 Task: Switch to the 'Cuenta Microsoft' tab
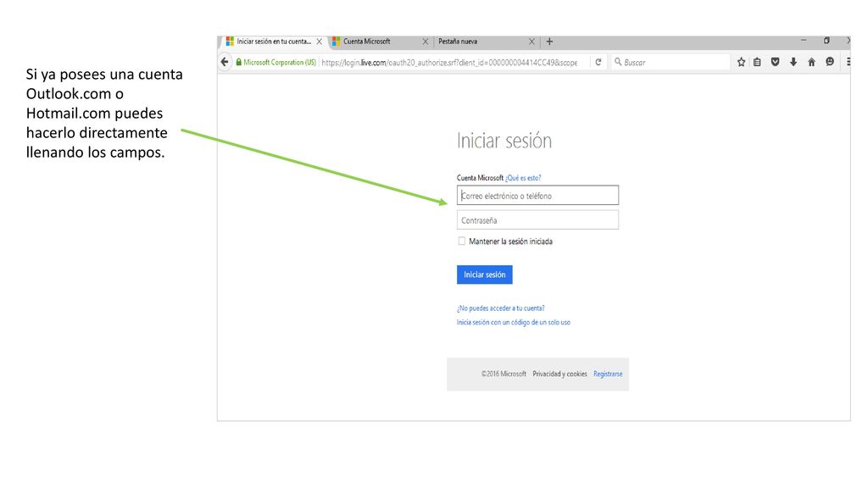pyautogui.click(x=366, y=42)
